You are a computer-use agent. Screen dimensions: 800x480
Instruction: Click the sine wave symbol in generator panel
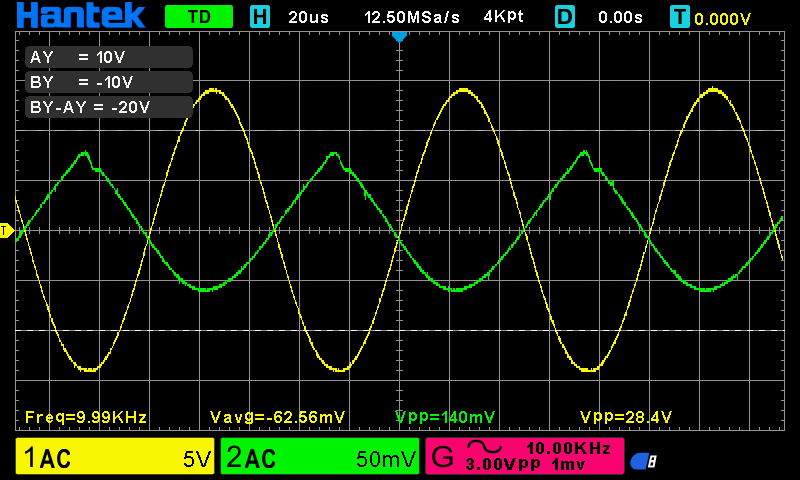(x=485, y=447)
